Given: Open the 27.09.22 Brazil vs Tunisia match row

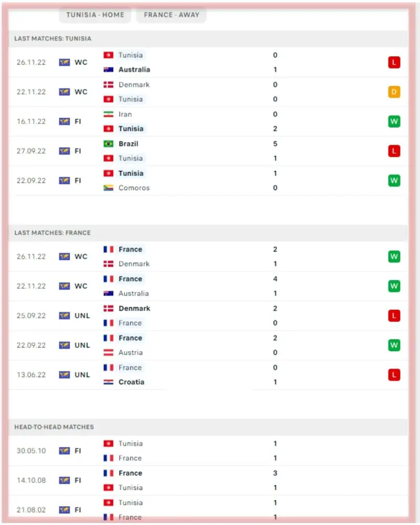Looking at the screenshot, I should click(210, 151).
